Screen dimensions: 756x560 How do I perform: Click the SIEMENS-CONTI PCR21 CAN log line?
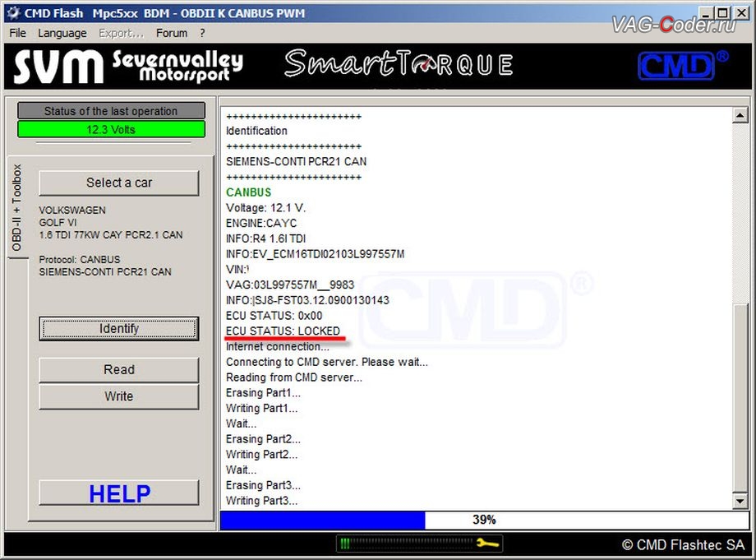[x=296, y=161]
